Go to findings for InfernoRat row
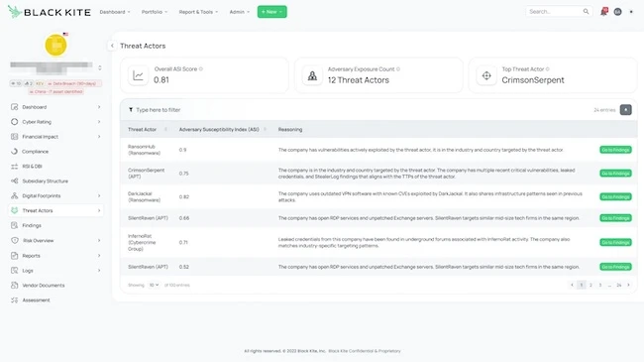This screenshot has height=362, width=644. (615, 242)
